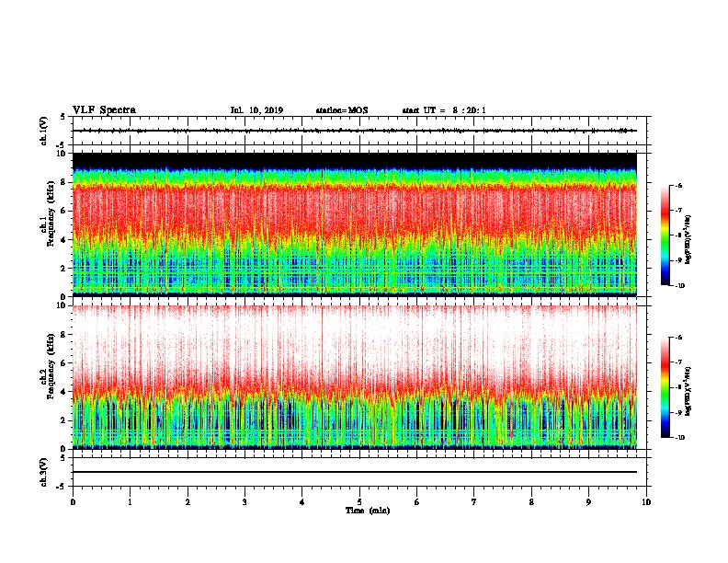Click the "ch.1(V)" axis label
728x563 pixels.
pyautogui.click(x=44, y=131)
